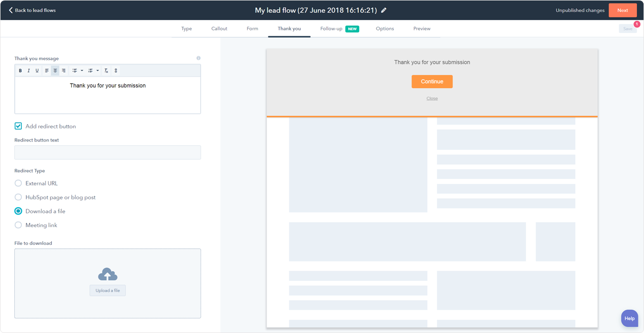Click pencil icon to rename lead flow
The image size is (644, 333).
point(384,10)
